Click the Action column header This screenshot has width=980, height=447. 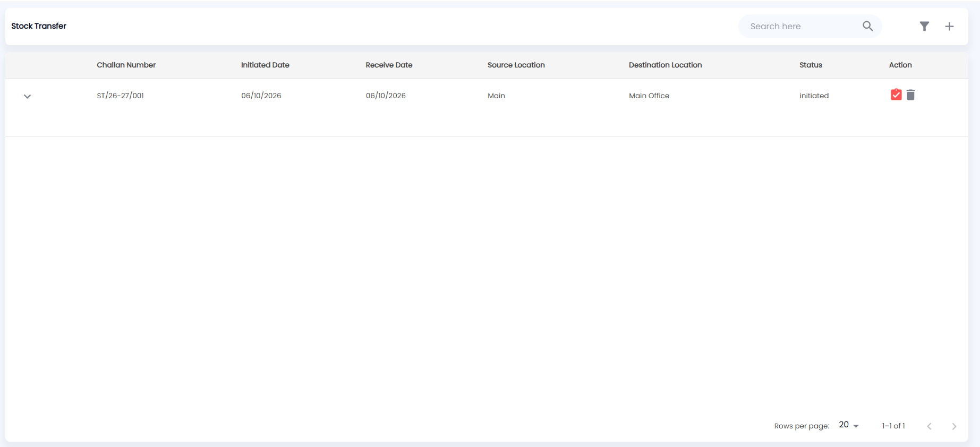[900, 65]
